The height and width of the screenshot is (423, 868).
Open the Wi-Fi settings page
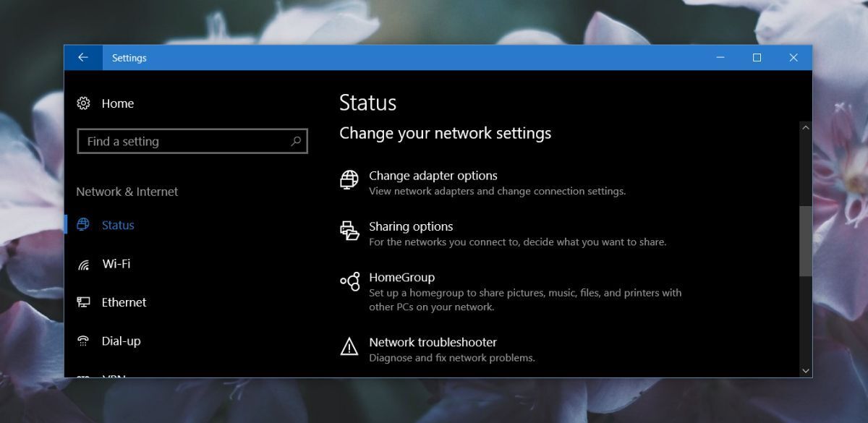(x=116, y=264)
